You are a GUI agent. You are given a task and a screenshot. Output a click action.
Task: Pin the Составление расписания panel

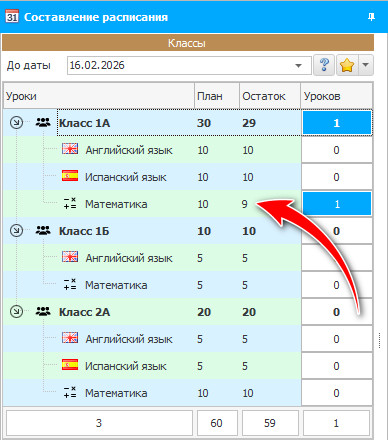pos(371,17)
